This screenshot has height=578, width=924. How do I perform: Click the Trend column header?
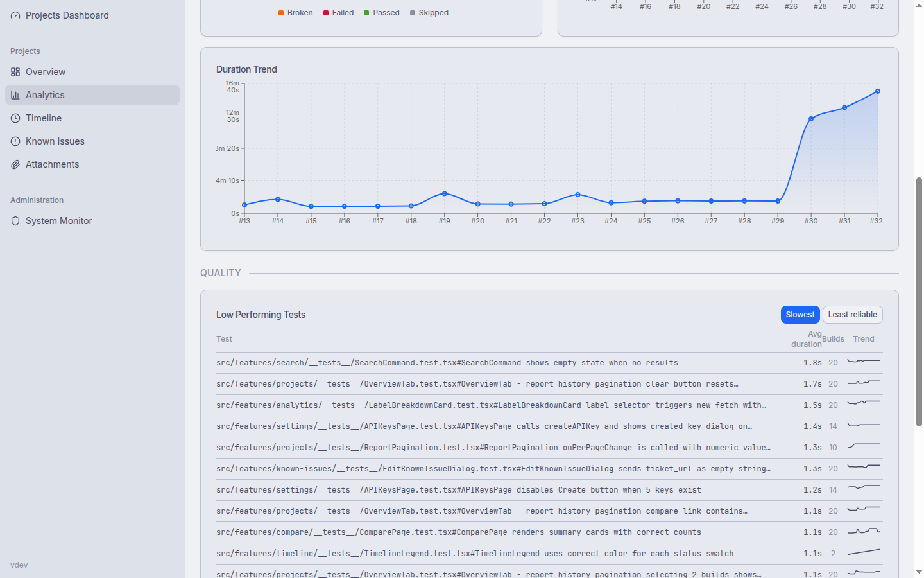pos(864,339)
